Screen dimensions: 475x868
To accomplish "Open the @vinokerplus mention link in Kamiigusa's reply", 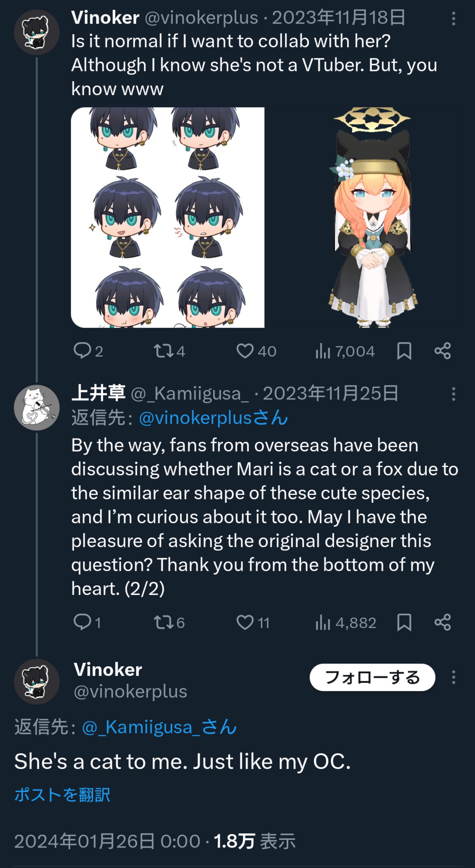I will pyautogui.click(x=213, y=418).
